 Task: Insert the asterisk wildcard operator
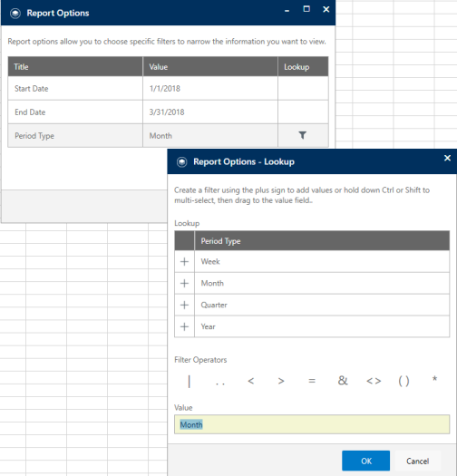click(x=434, y=379)
